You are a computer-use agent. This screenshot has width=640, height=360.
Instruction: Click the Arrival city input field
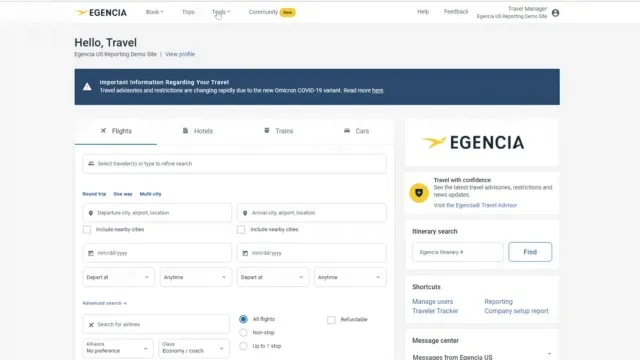311,213
